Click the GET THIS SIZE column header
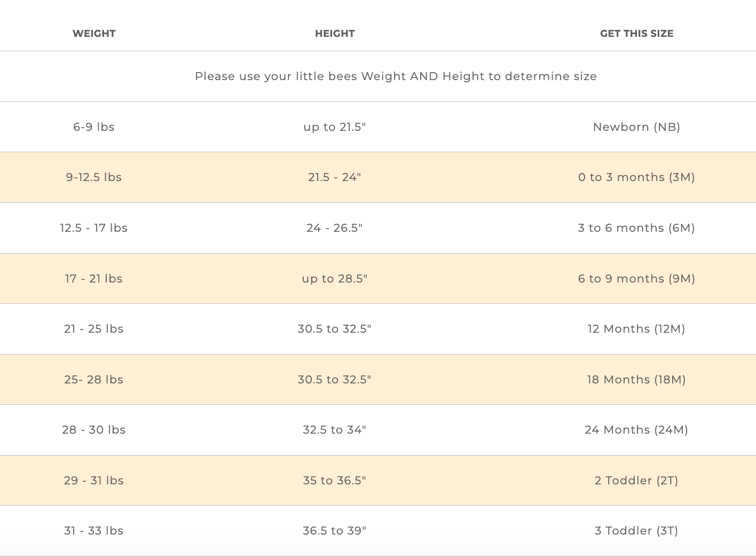This screenshot has width=756, height=557. pos(636,34)
